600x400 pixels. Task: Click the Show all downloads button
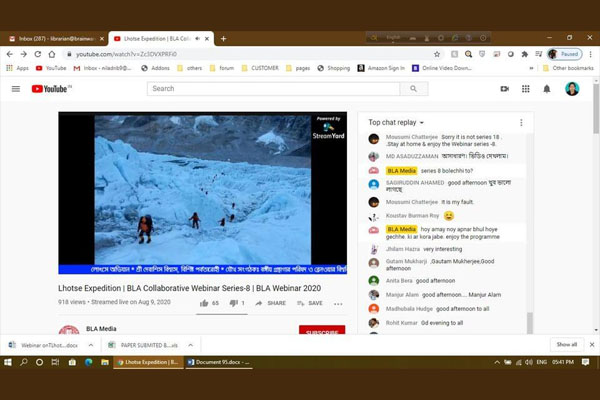(567, 344)
